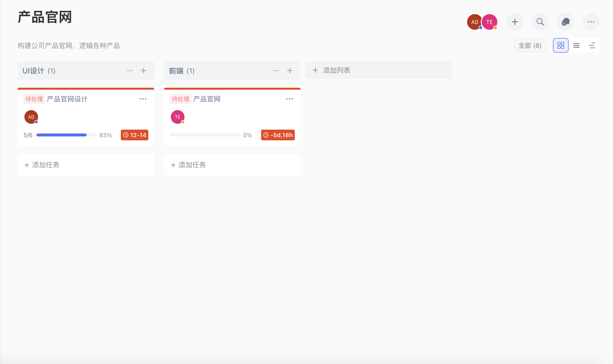This screenshot has height=364, width=613.
Task: Switch to kanban board view
Action: (x=561, y=45)
